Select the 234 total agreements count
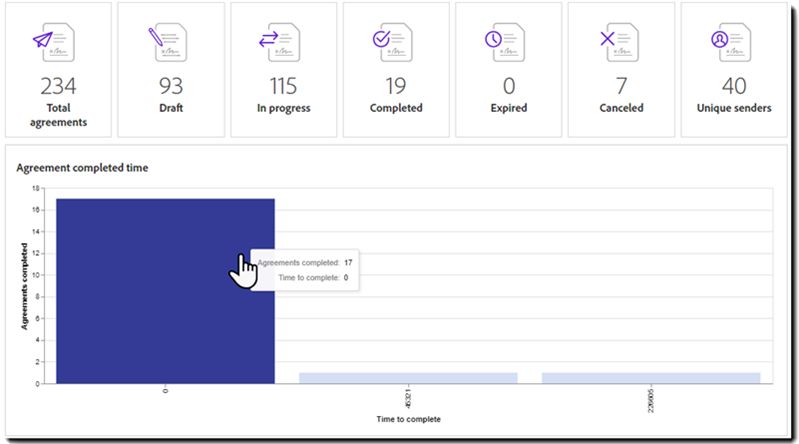Viewport: 799px width, 444px height. [58, 86]
